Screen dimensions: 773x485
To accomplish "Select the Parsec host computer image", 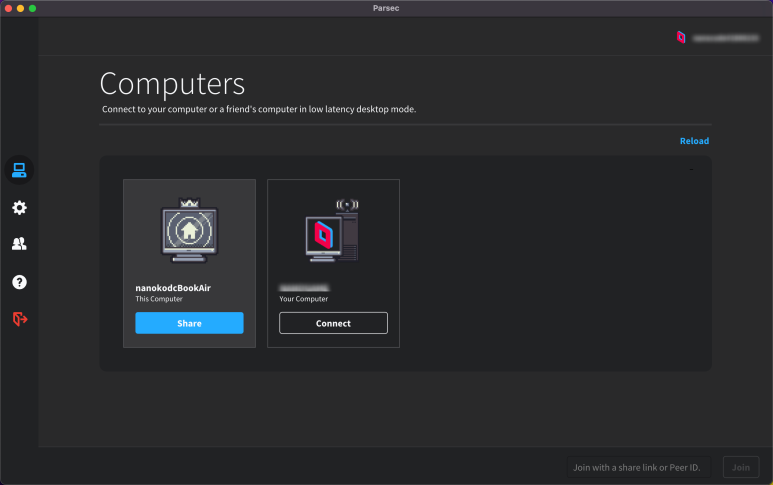I will 332,230.
